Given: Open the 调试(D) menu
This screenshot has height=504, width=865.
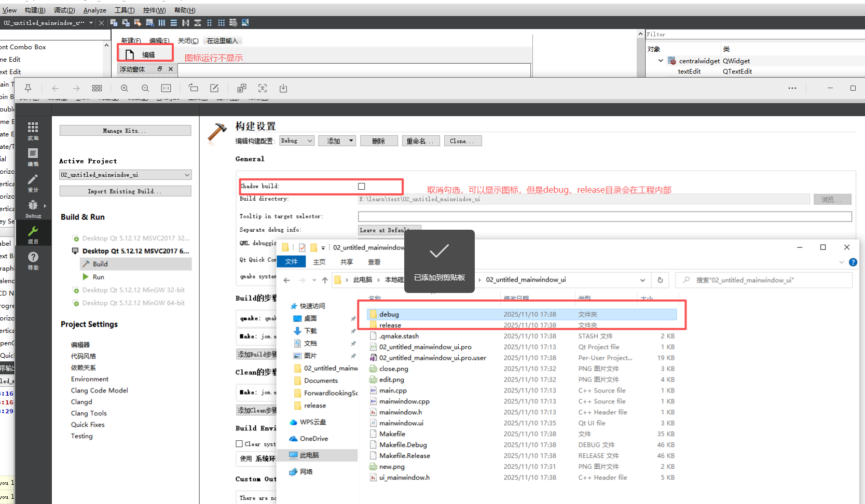Looking at the screenshot, I should point(65,10).
